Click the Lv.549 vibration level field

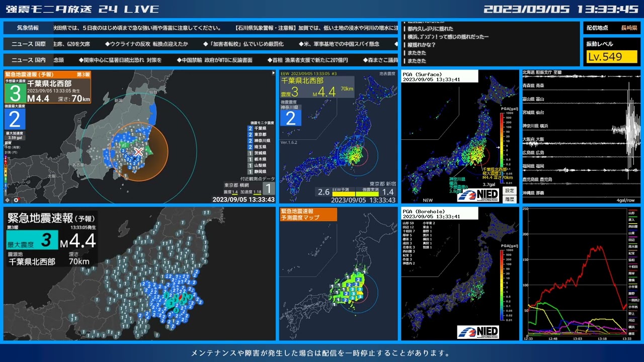point(611,57)
